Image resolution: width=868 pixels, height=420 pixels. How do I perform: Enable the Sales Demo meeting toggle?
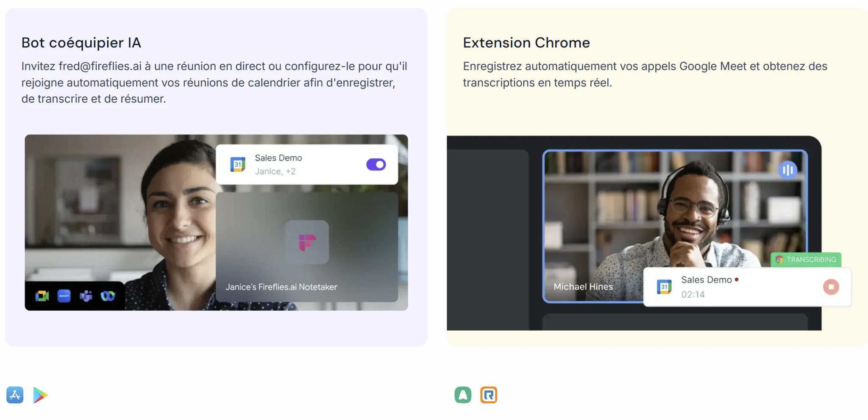376,164
